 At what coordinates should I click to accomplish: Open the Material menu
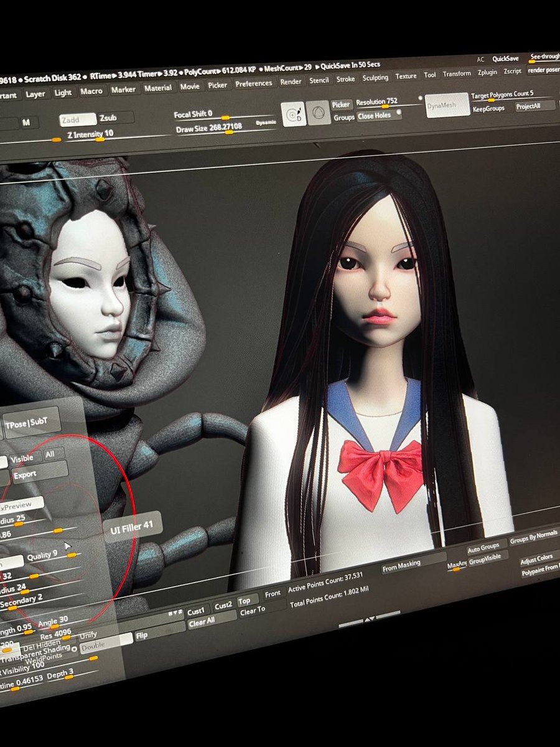(x=158, y=88)
